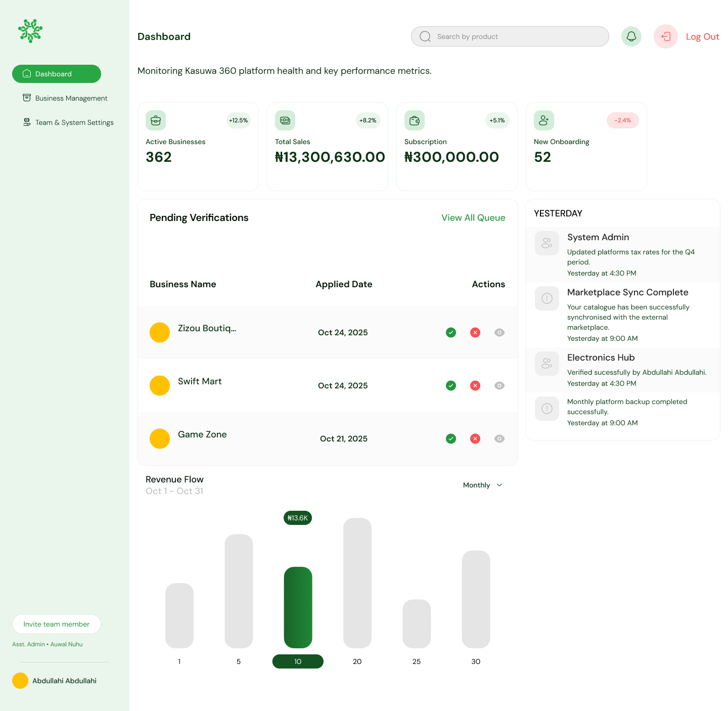Click the search magnifier icon
The width and height of the screenshot is (728, 711).
coord(425,36)
